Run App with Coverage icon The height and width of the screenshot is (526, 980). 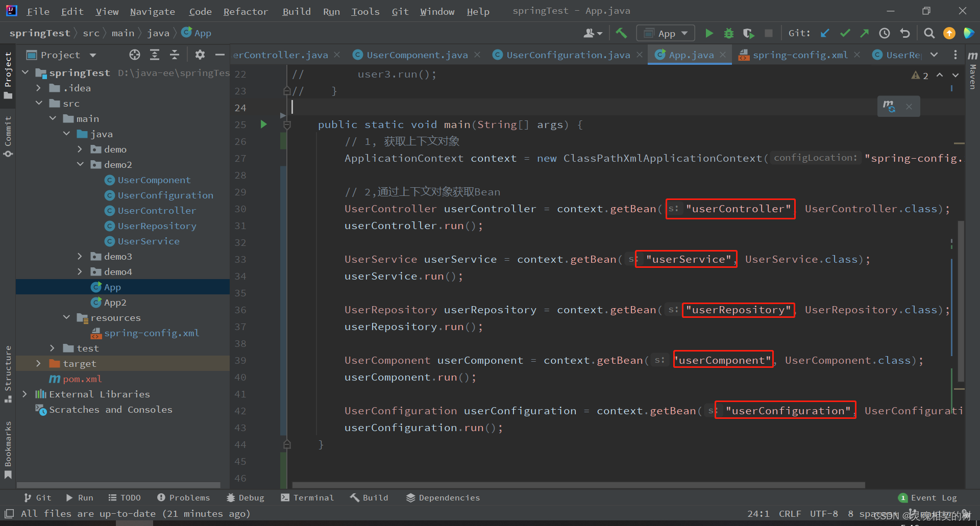[748, 33]
